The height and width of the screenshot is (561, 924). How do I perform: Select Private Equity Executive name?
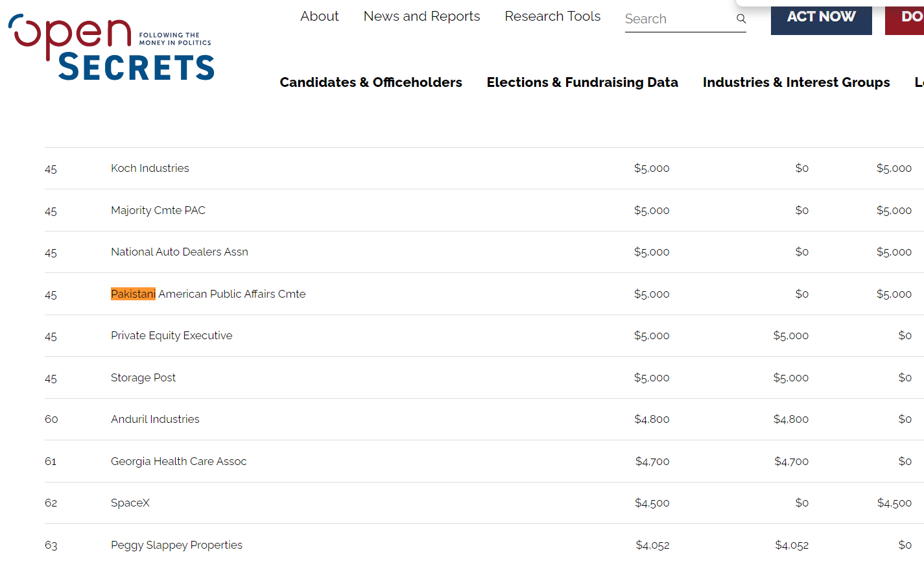(172, 335)
